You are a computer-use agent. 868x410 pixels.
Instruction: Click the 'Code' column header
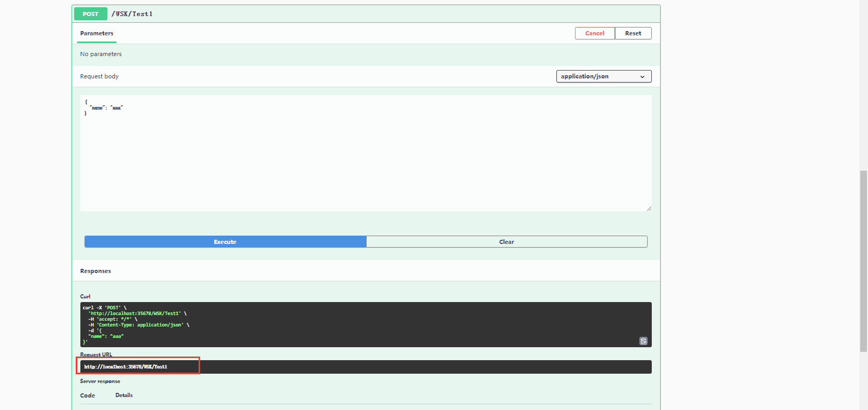click(88, 395)
